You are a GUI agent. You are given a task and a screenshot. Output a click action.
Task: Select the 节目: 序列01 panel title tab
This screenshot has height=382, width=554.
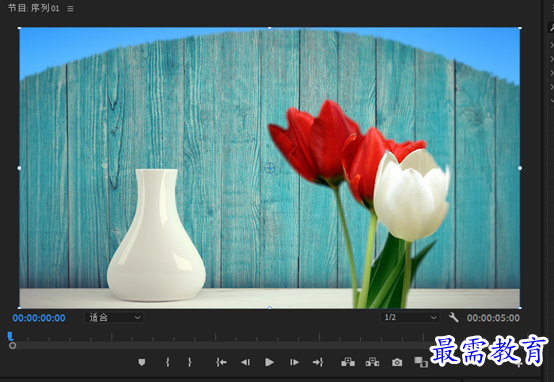(34, 8)
